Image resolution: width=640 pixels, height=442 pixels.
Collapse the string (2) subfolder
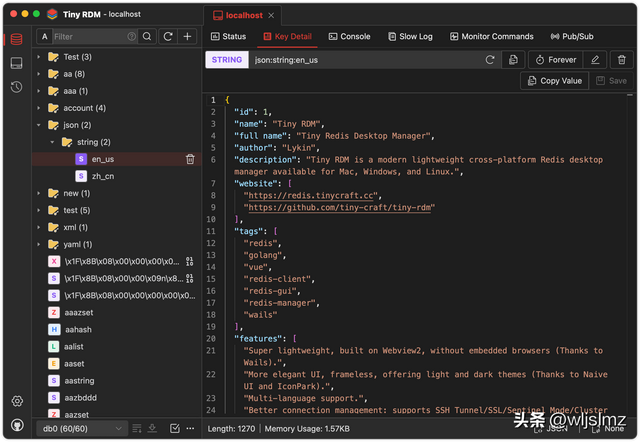coord(52,142)
